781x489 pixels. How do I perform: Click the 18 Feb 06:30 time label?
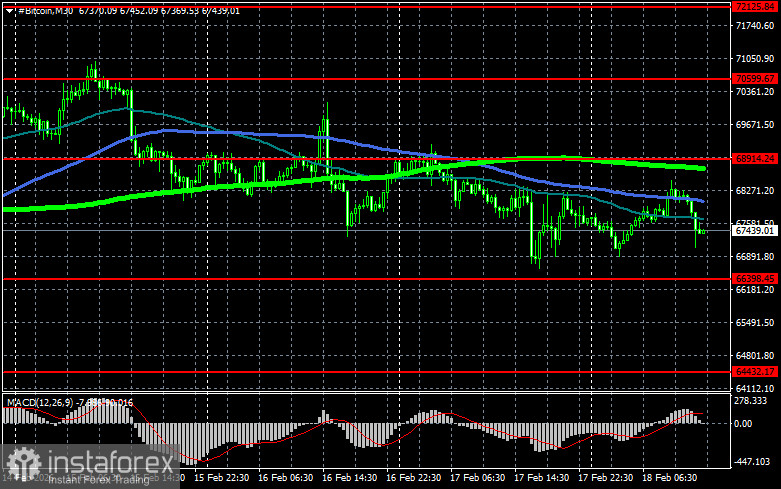(671, 480)
